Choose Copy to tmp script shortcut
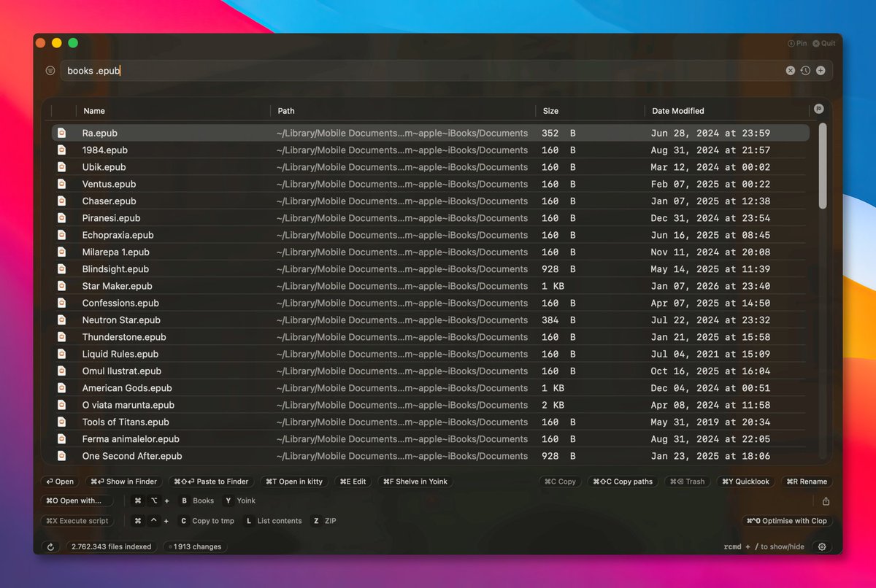876x588 pixels. click(x=207, y=521)
